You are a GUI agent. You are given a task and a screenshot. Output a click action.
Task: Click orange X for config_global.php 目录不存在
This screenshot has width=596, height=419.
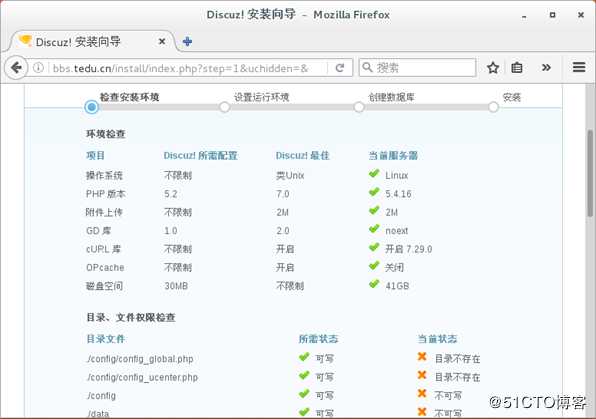(x=422, y=357)
